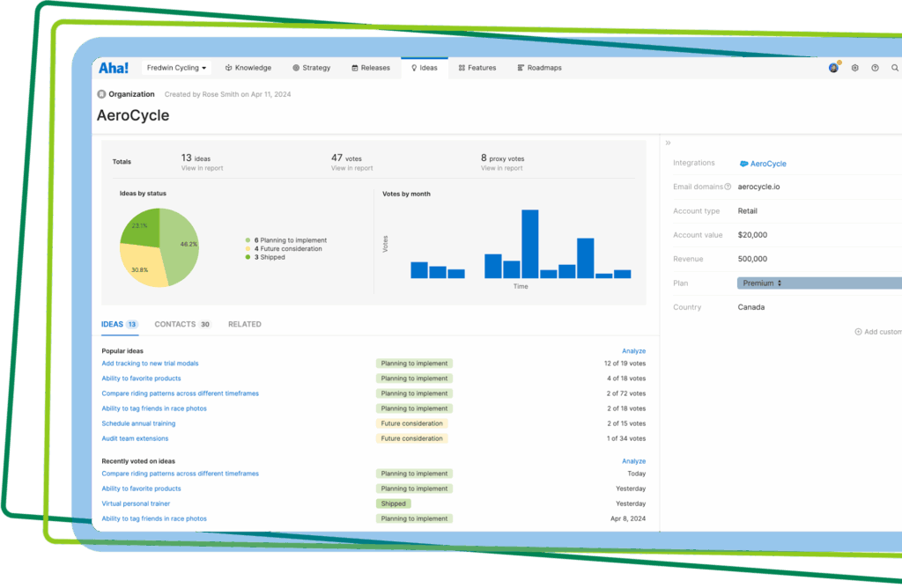Open the Fredwin Cycling workspace dropdown
Screen dimensions: 902x588
tap(176, 68)
